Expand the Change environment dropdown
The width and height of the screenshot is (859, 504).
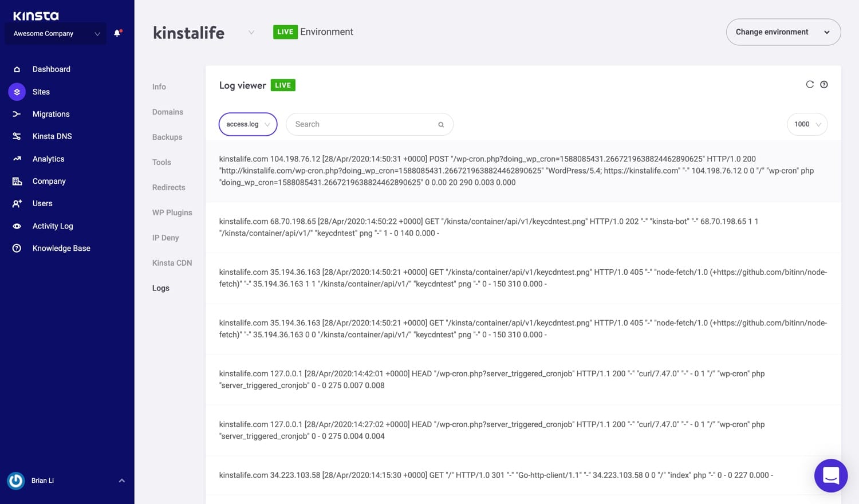pyautogui.click(x=783, y=32)
